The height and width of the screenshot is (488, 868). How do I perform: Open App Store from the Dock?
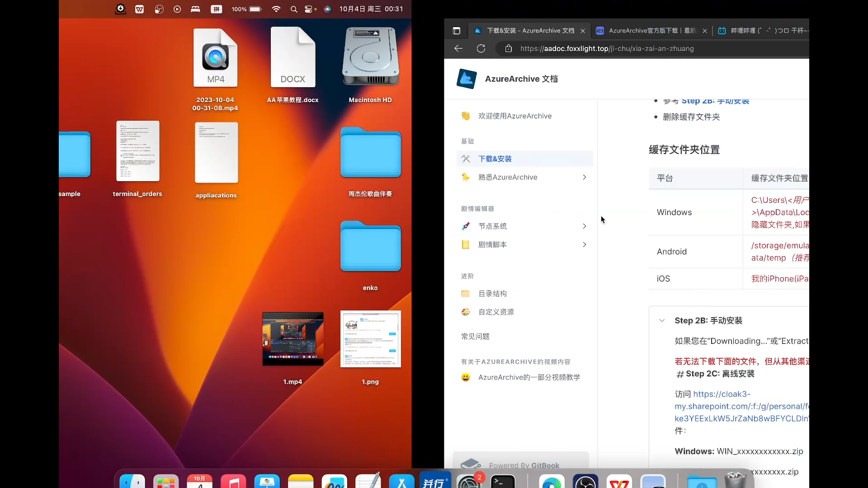(x=401, y=481)
